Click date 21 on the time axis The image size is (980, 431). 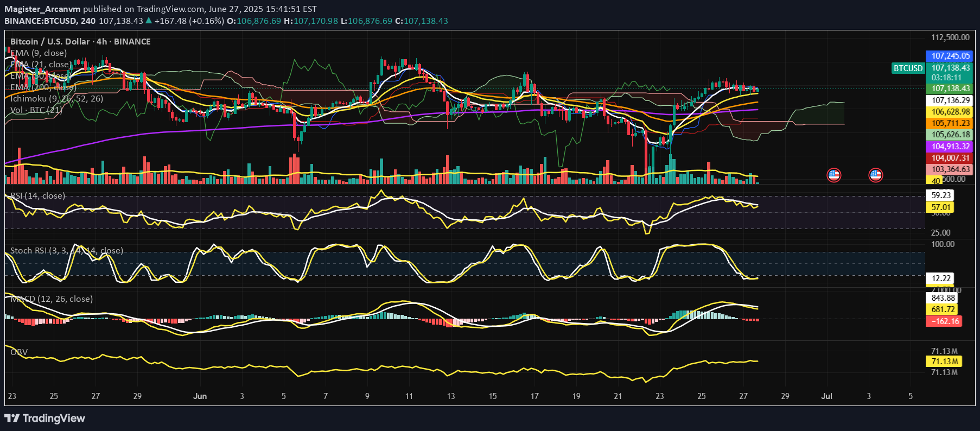tap(618, 396)
